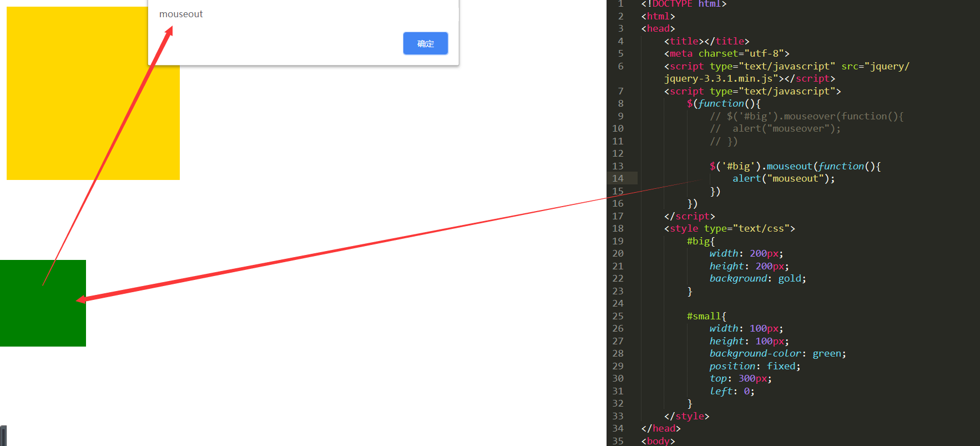Click the 'background: gold;' CSS line

point(757,278)
